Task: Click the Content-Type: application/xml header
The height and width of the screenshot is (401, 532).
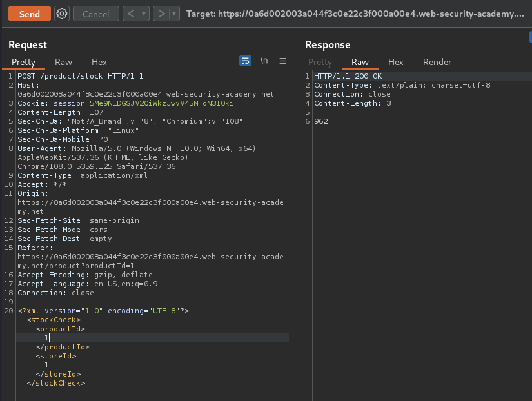Action: click(x=83, y=175)
